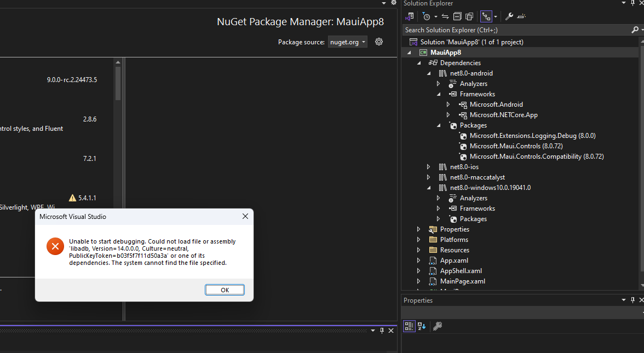Toggle the highlighted file nesting hierarchy button
The height and width of the screenshot is (353, 644).
tap(486, 16)
